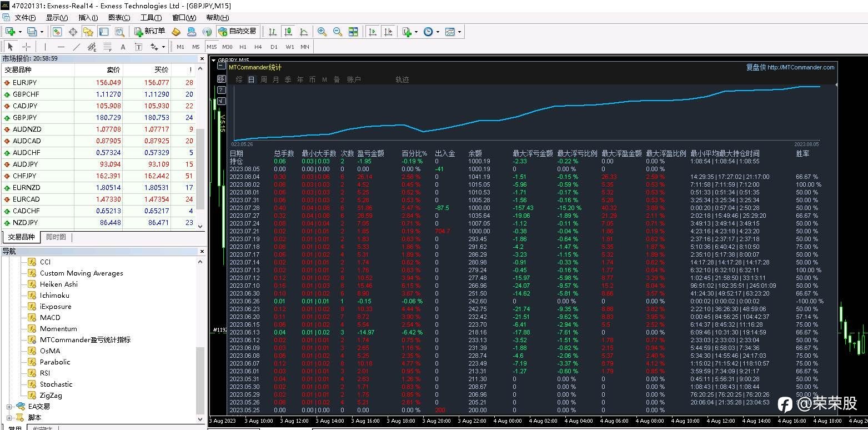Switch chart to H1 timeframe
The height and width of the screenshot is (430, 868).
(243, 47)
